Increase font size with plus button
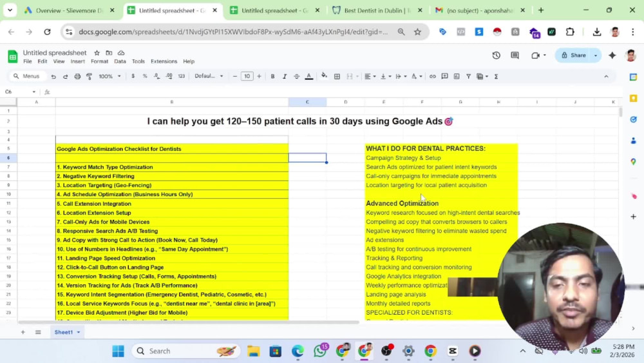Screen dimensions: 644x363 click(259, 77)
